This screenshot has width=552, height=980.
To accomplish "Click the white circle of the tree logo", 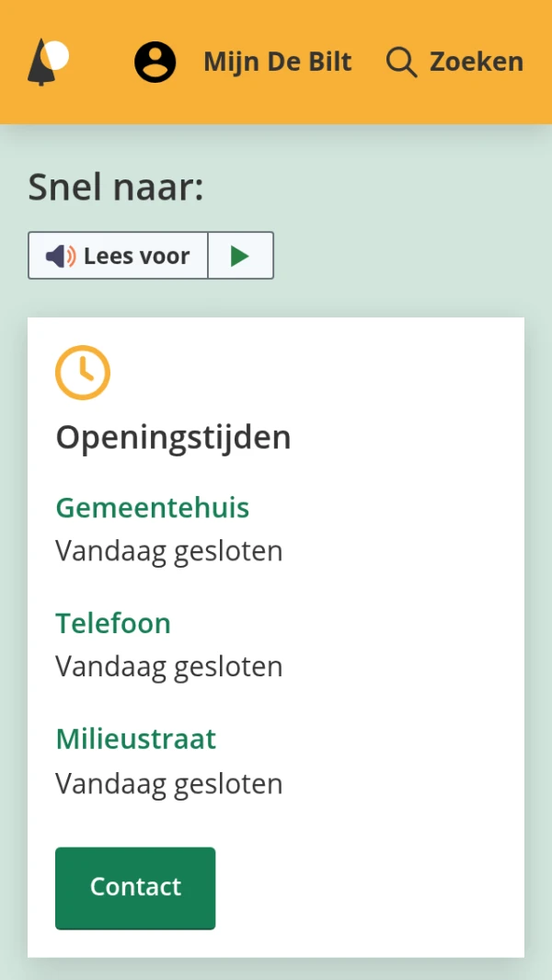I will pyautogui.click(x=55, y=56).
